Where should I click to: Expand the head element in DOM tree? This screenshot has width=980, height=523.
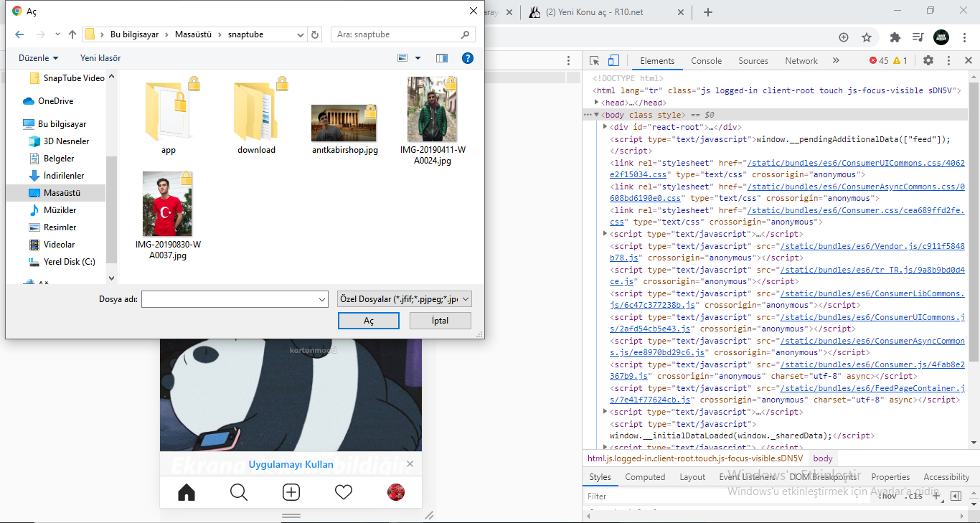point(597,103)
